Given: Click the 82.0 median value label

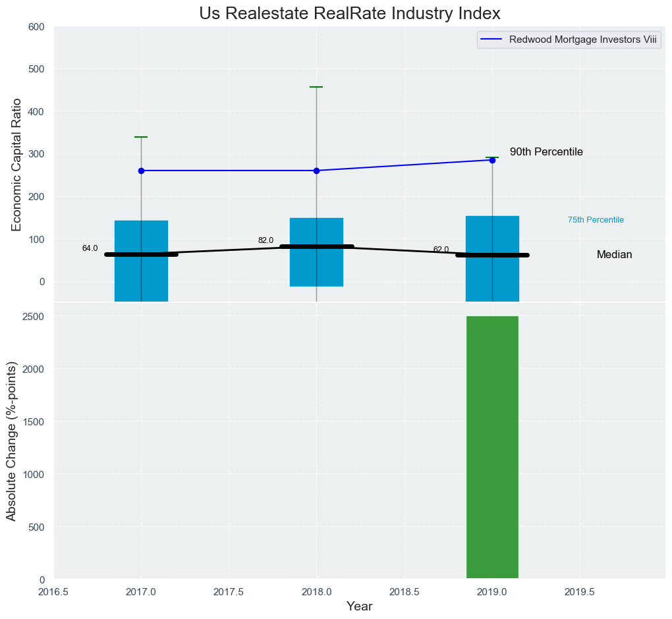Looking at the screenshot, I should click(266, 240).
